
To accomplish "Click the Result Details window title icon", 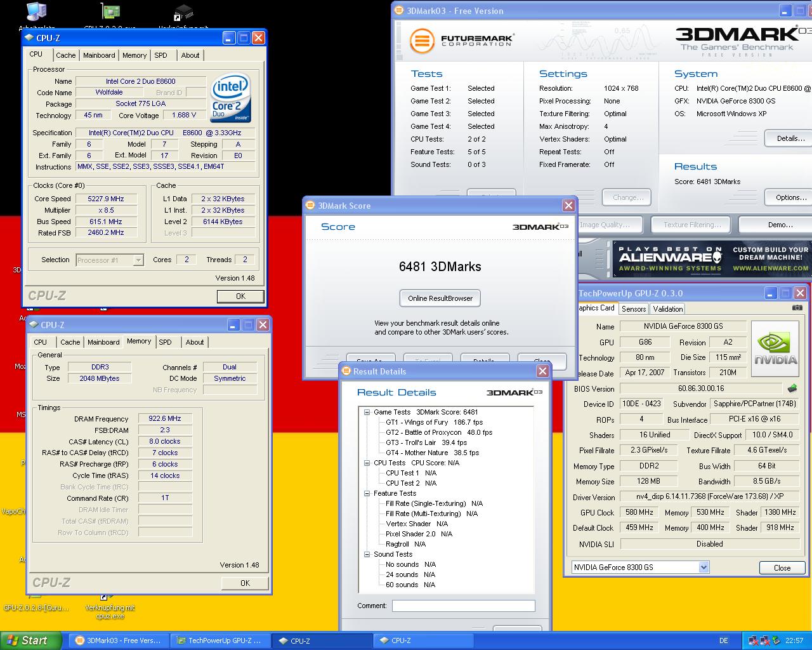I will 346,371.
